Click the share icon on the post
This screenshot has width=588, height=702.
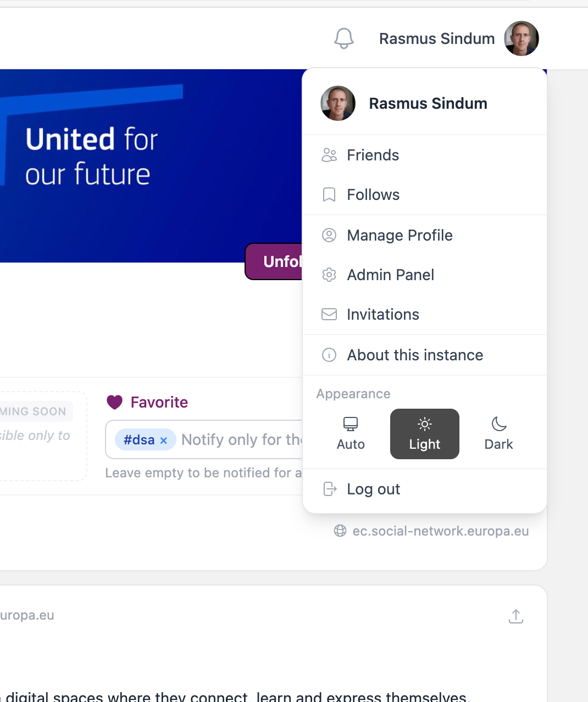coord(515,616)
